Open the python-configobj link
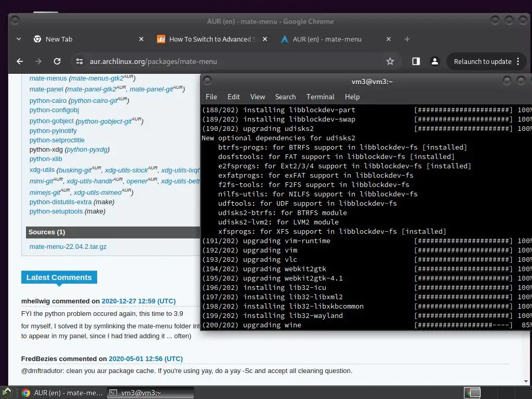This screenshot has width=532, height=399. (54, 110)
